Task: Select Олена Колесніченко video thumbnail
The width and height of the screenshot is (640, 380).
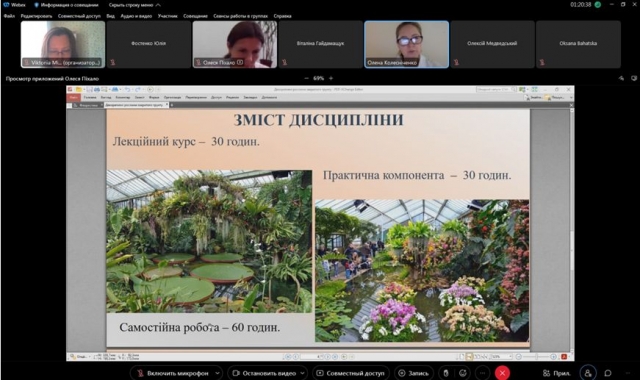Action: [407, 44]
